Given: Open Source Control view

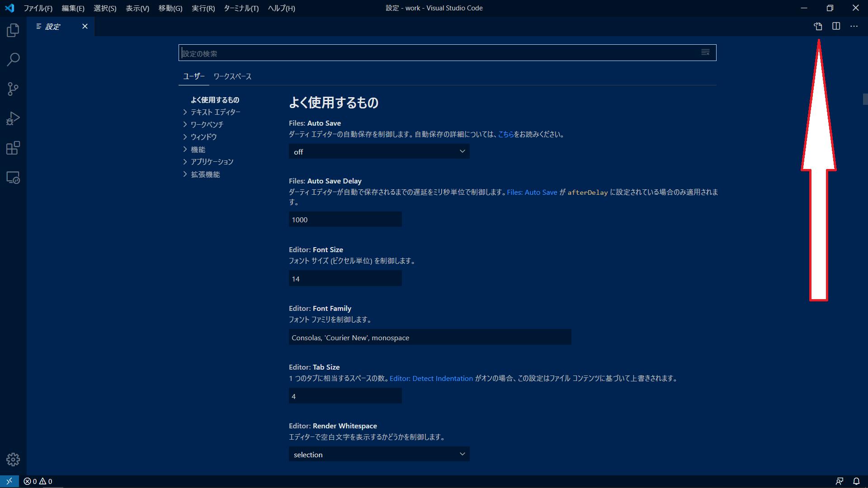Looking at the screenshot, I should click(13, 89).
